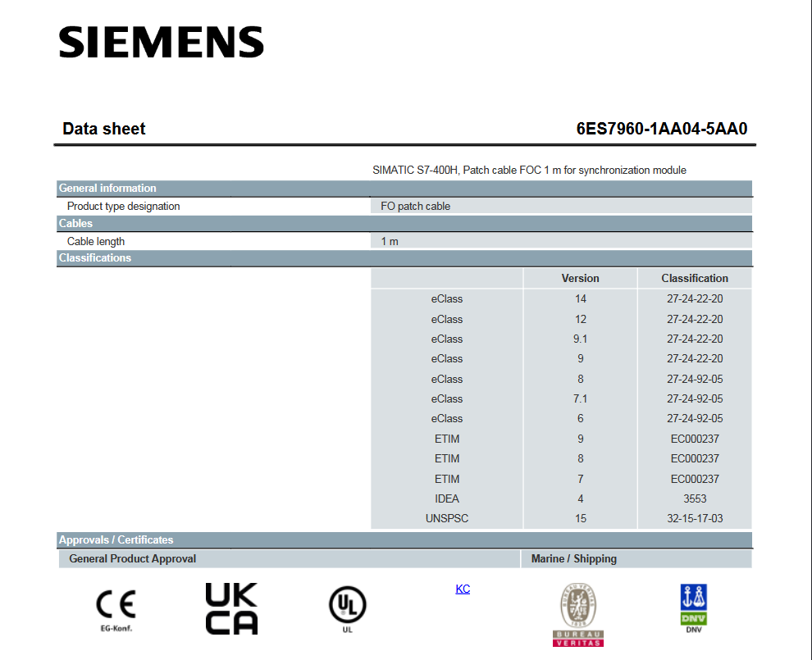This screenshot has width=812, height=660.
Task: Click the Siemens logo
Action: 161,42
